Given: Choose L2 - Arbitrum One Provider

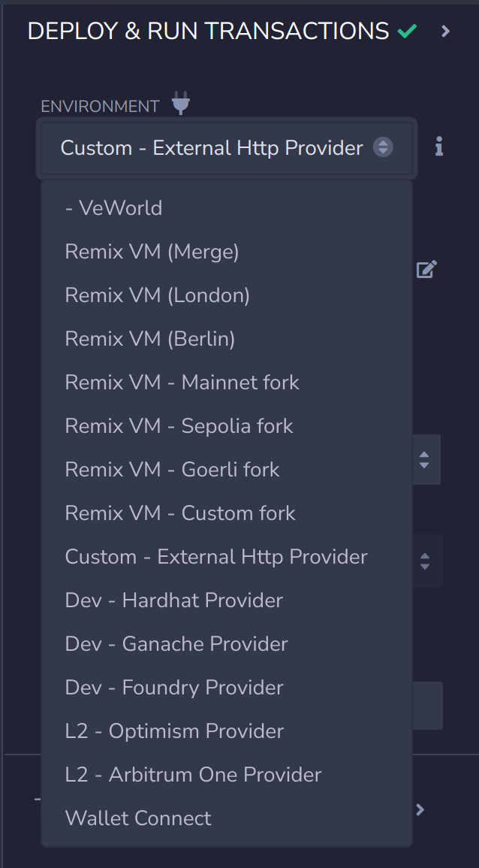Looking at the screenshot, I should (193, 775).
